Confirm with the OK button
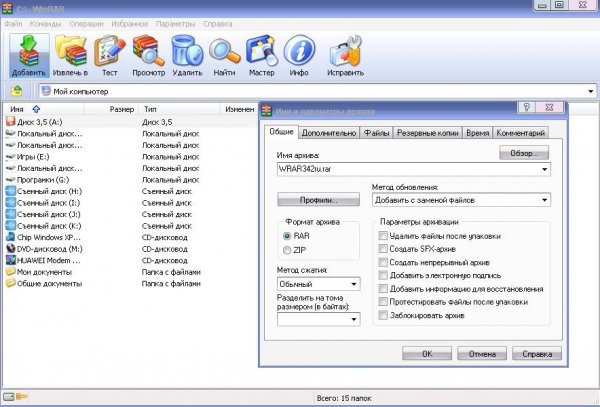The image size is (600, 407). coord(427,353)
